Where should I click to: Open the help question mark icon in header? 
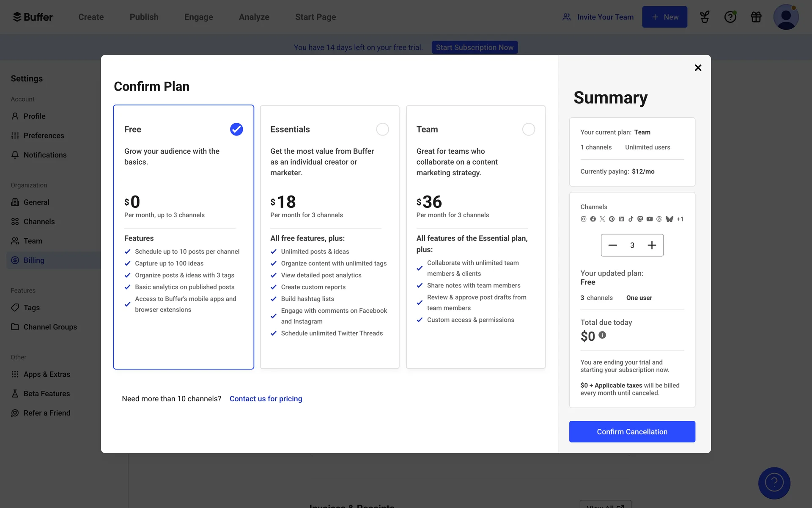pos(730,17)
